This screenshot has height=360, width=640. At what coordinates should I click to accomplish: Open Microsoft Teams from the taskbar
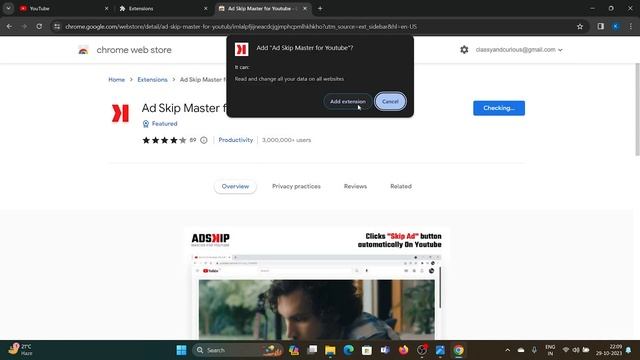385,350
